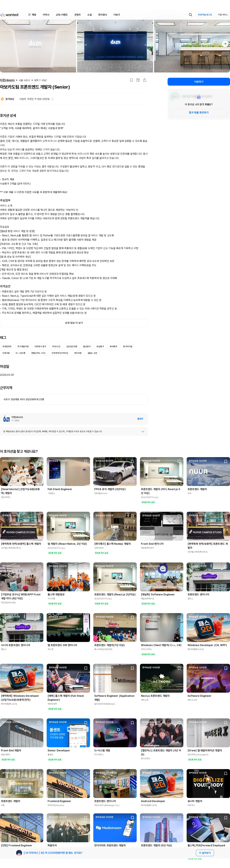Bookmark the [환다랭크] 풀스택 Nodejs 개발자 card
Image resolution: width=230 pixels, height=868 pixels.
click(132, 516)
